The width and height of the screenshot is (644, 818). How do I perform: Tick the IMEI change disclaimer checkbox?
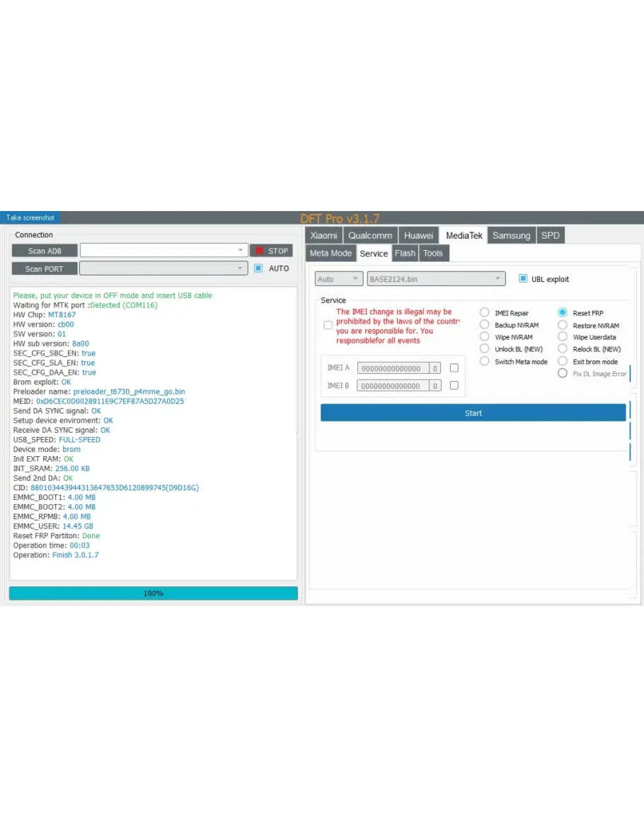[328, 326]
